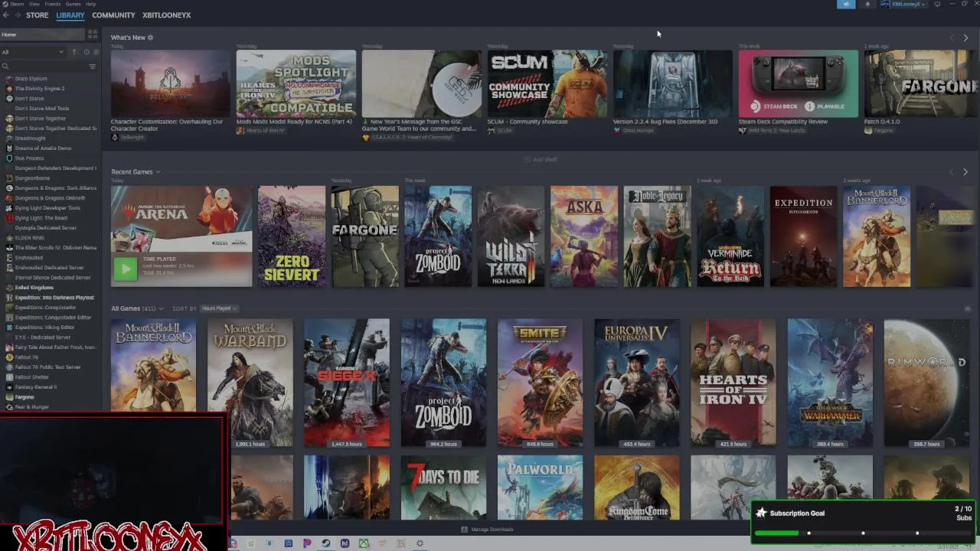Switch to the STORE tab
The height and width of the screenshot is (551, 980).
37,15
